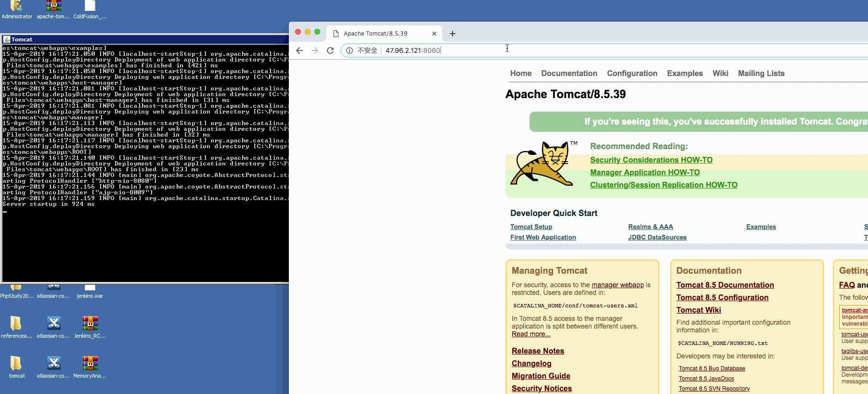Click the Read more... link
This screenshot has height=394, width=868.
531,334
